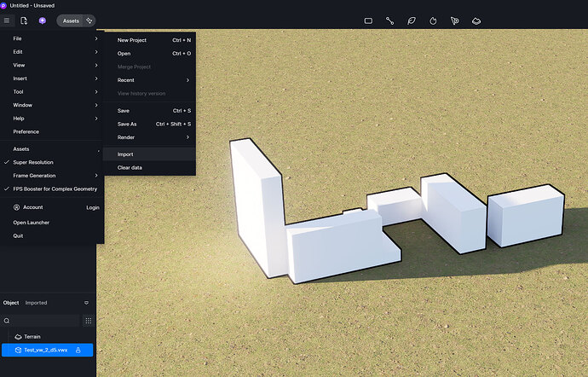588x377 pixels.
Task: Toggle FPS Booster for Complex Geometry
Action: point(55,188)
